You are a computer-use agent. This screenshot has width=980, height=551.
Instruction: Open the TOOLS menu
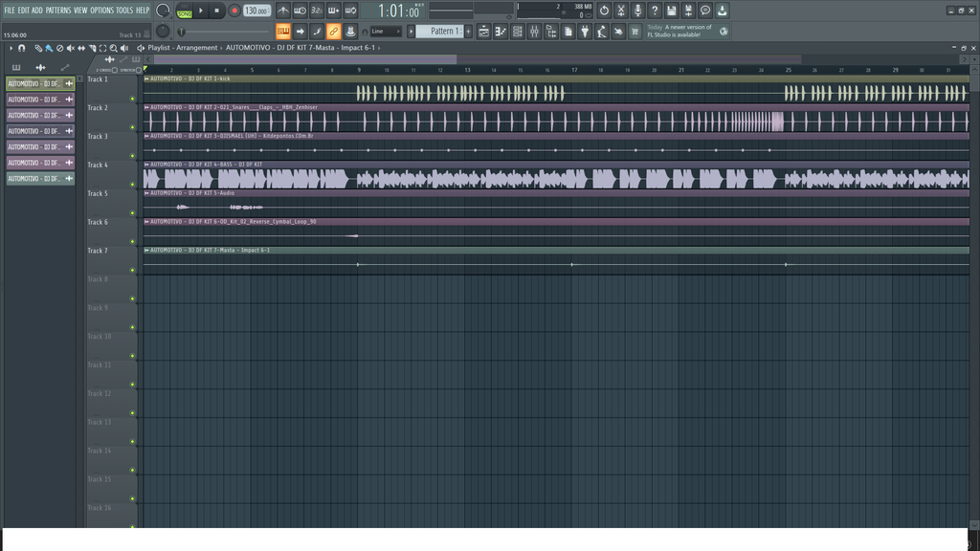point(124,11)
